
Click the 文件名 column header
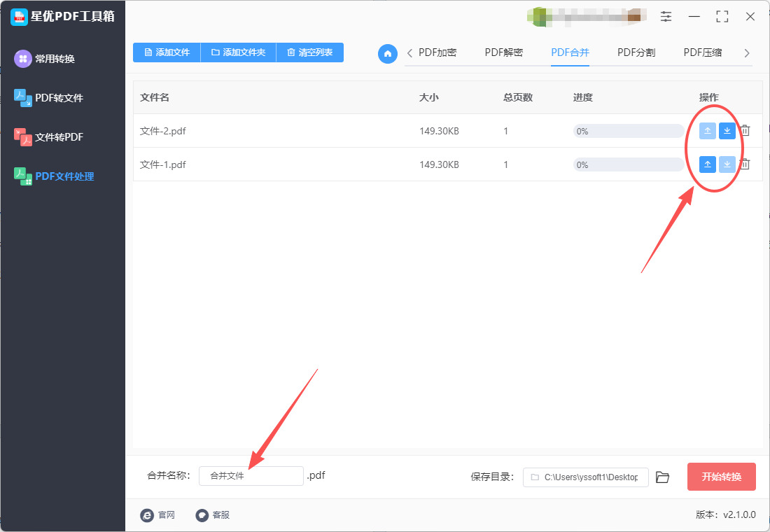point(155,97)
